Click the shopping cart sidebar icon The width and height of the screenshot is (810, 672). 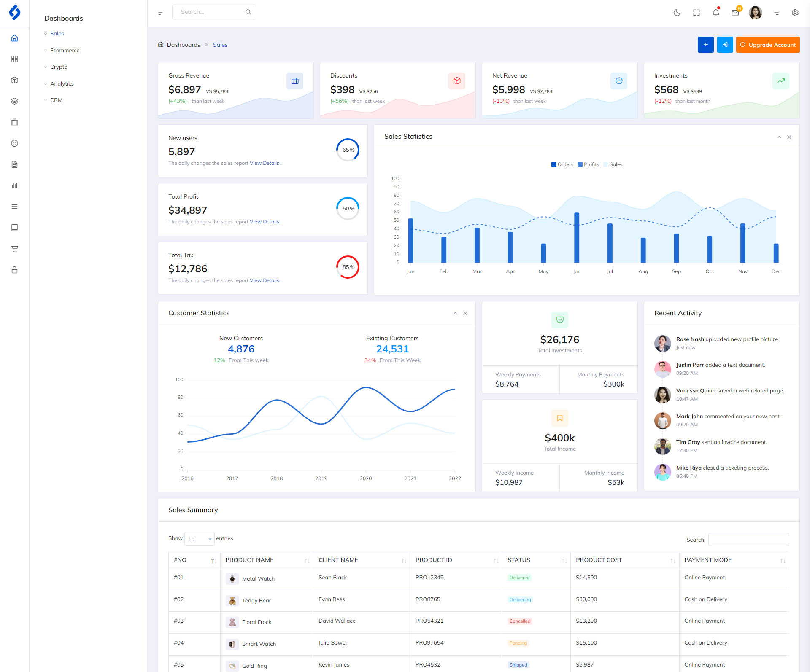[14, 249]
